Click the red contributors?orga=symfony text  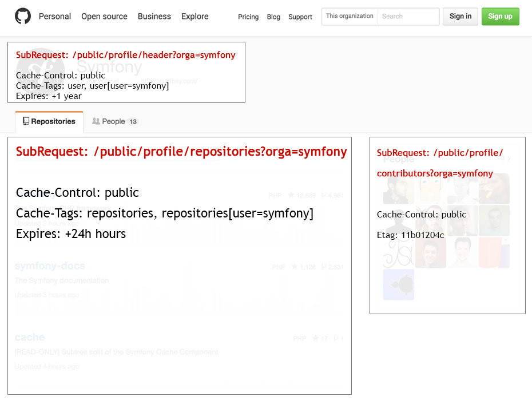click(x=435, y=173)
